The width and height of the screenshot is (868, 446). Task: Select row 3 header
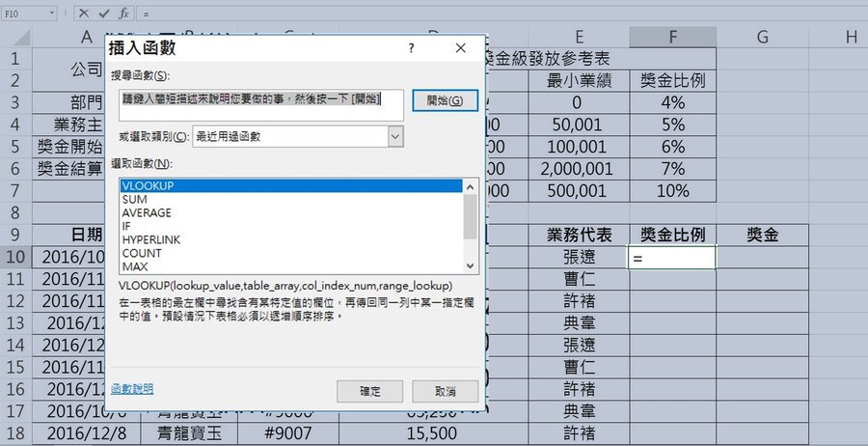[x=16, y=102]
